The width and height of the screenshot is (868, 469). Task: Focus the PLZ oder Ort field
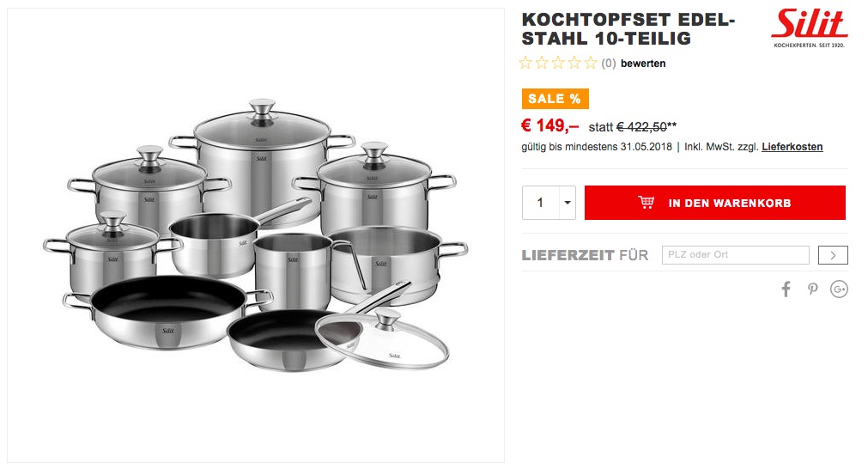tap(736, 255)
